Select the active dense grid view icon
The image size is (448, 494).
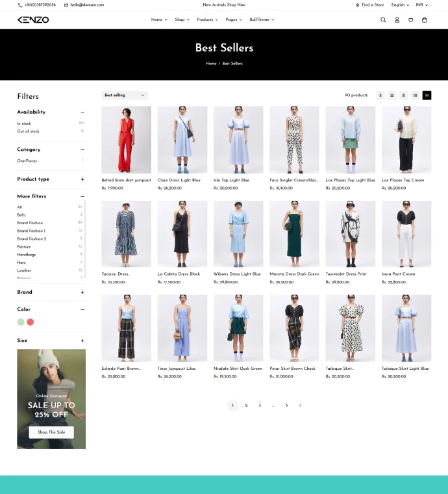click(427, 95)
